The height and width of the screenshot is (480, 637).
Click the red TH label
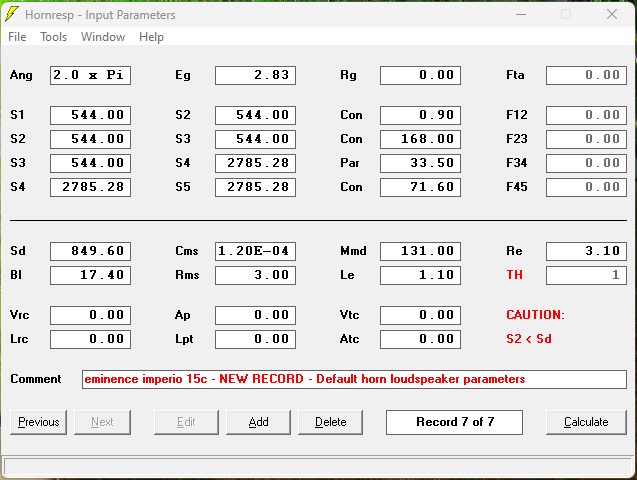coord(514,275)
